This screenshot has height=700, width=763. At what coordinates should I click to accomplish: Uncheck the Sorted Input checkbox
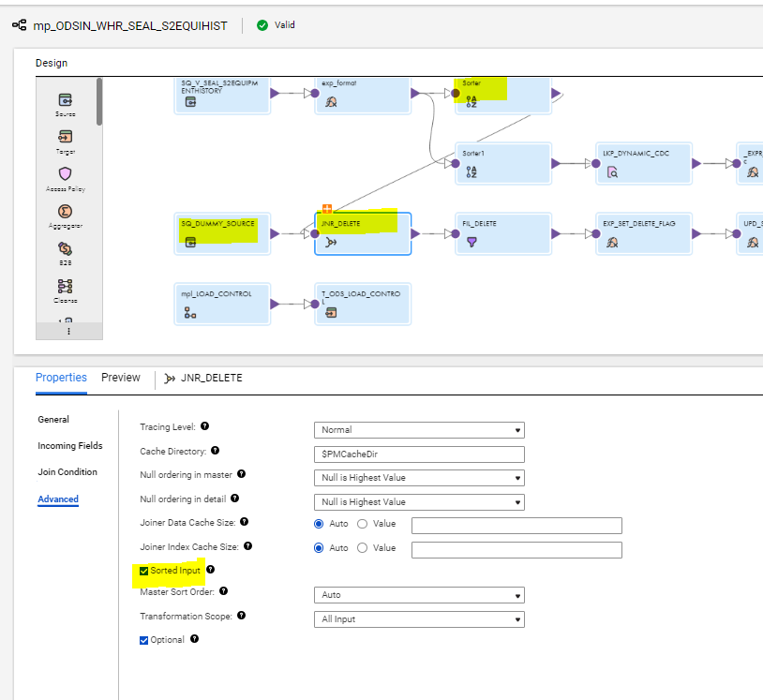pyautogui.click(x=144, y=571)
